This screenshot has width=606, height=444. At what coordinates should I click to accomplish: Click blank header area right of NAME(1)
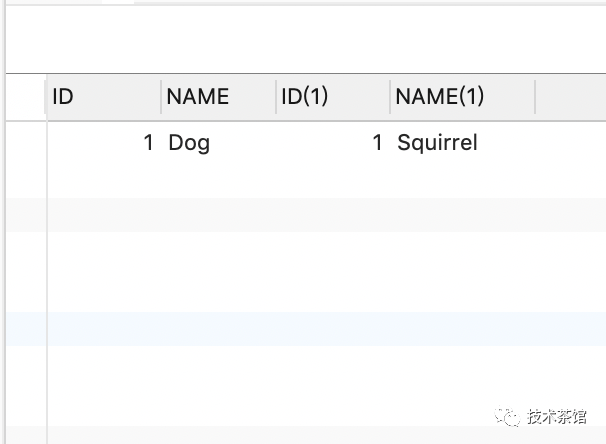click(571, 97)
